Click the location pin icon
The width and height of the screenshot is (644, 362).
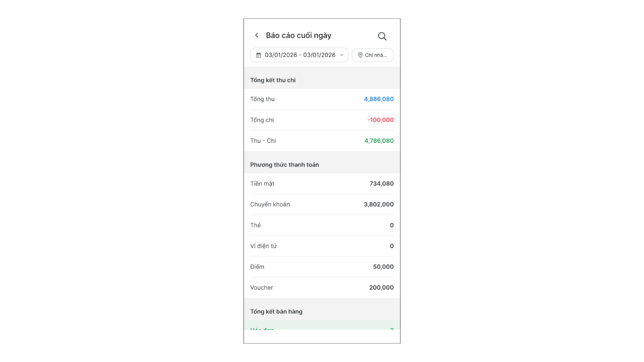[x=360, y=55]
